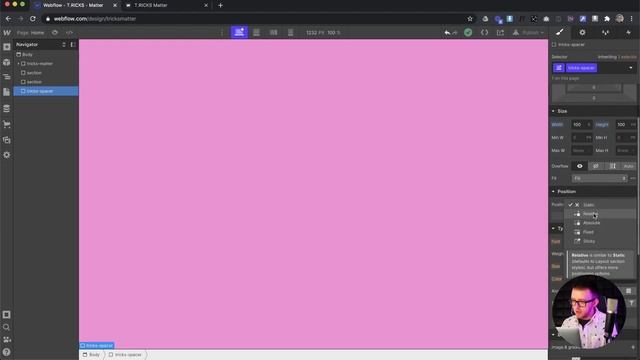The height and width of the screenshot is (360, 640).
Task: Open the Assets panel icon
Action: pyautogui.click(x=7, y=140)
